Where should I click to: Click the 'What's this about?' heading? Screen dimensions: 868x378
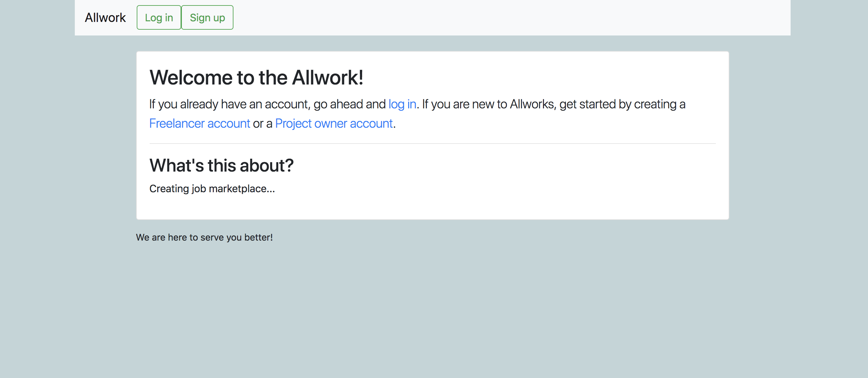click(222, 165)
